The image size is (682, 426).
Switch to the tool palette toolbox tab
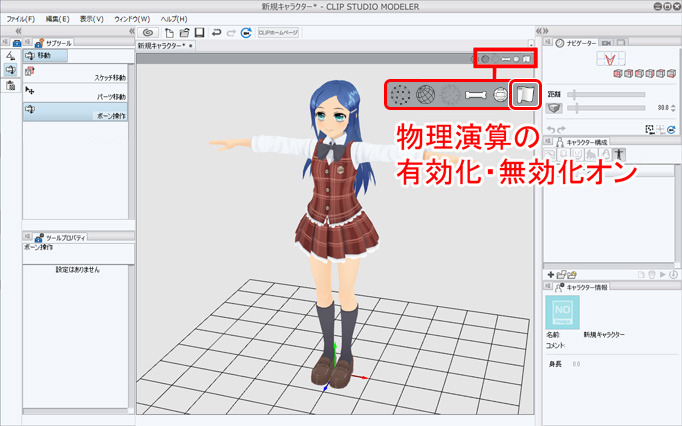tap(17, 43)
